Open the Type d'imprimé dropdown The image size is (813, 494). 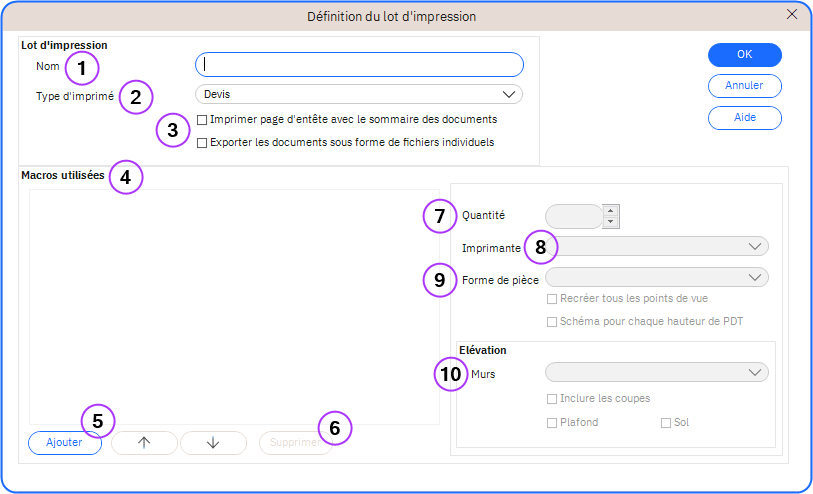[x=359, y=94]
